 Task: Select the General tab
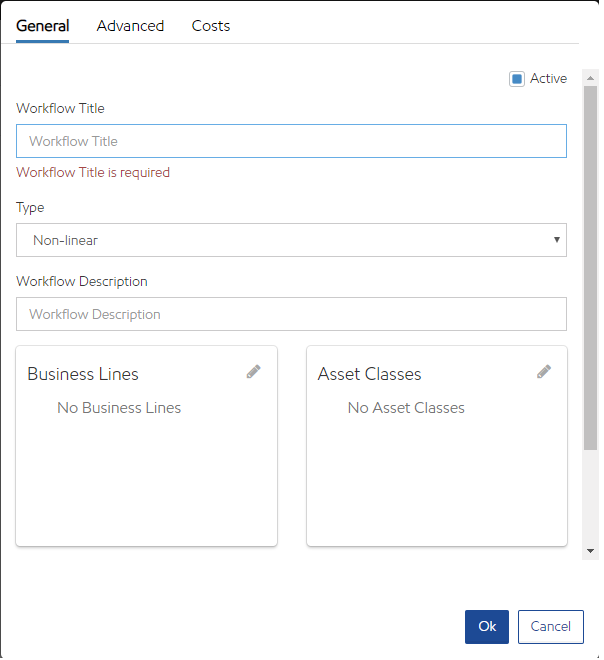tap(43, 26)
